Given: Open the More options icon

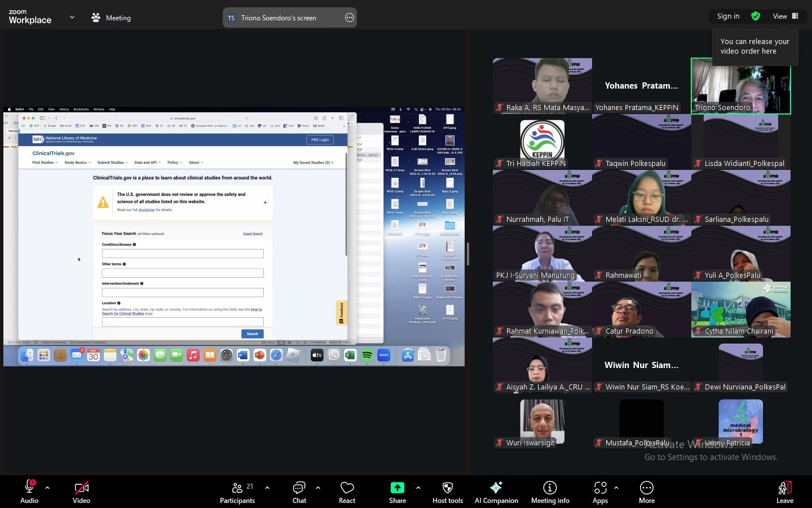Looking at the screenshot, I should [x=646, y=488].
